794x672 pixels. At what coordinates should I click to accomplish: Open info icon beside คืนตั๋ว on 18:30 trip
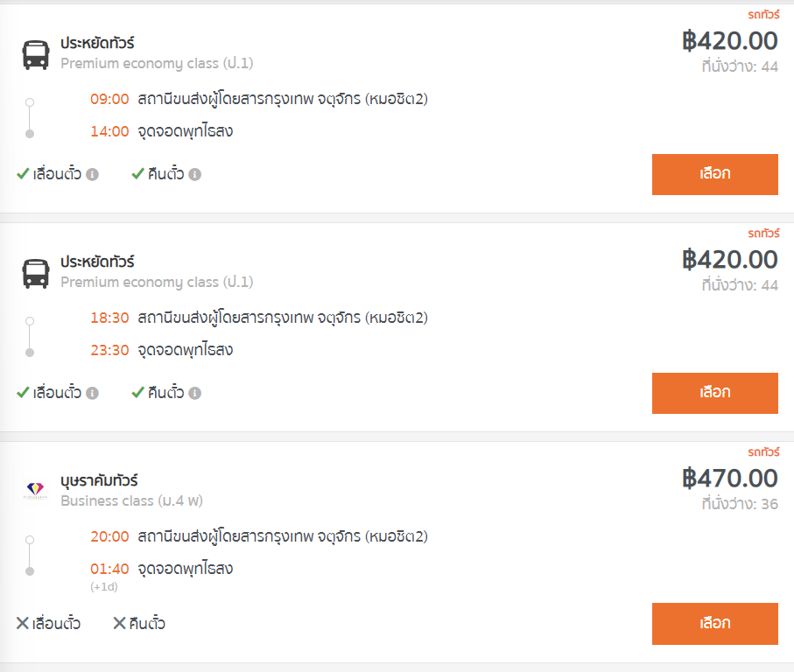[x=195, y=393]
